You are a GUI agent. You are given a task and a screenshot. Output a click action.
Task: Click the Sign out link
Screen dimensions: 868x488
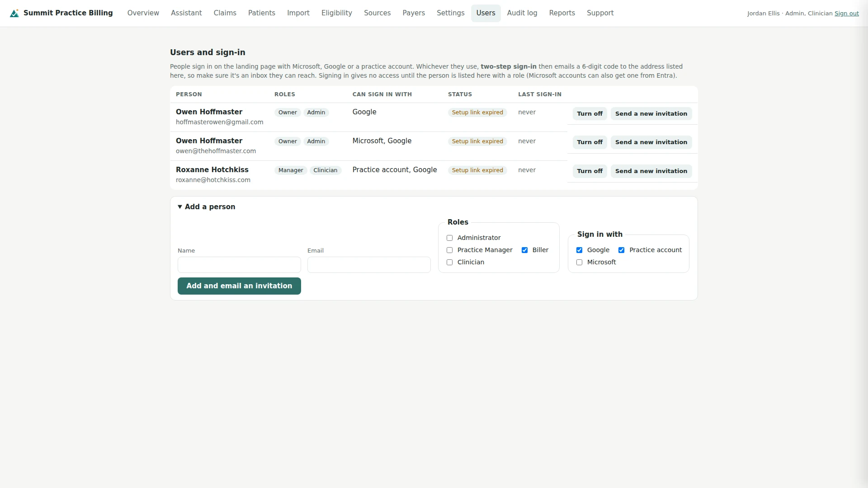[847, 14]
